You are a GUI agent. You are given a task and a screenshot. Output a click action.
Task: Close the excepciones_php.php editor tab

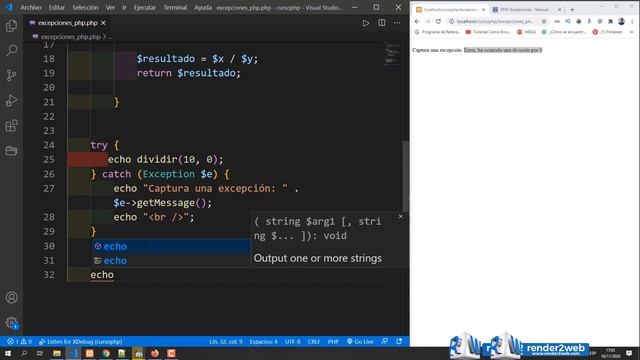coord(103,23)
